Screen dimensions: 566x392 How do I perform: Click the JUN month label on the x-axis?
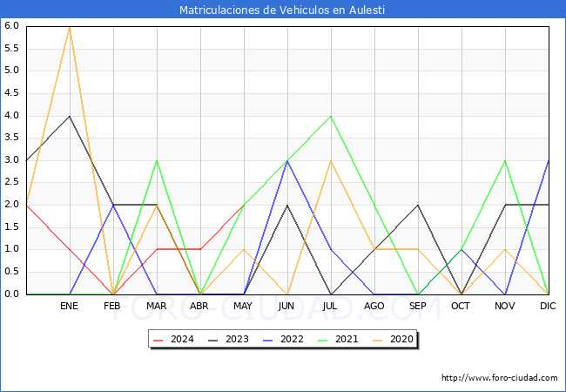point(286,306)
